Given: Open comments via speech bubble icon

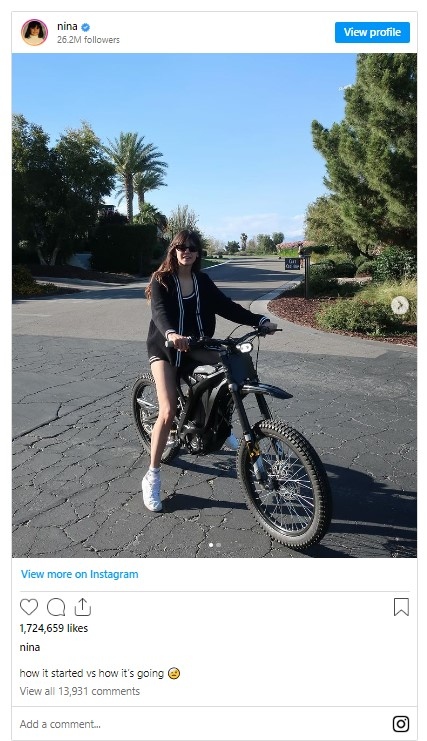Looking at the screenshot, I should 56,607.
